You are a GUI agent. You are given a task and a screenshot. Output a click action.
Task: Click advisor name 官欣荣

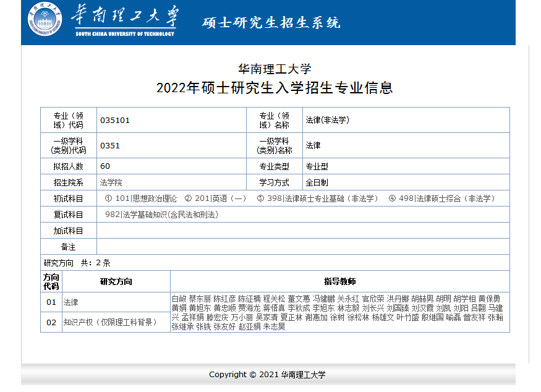373,299
